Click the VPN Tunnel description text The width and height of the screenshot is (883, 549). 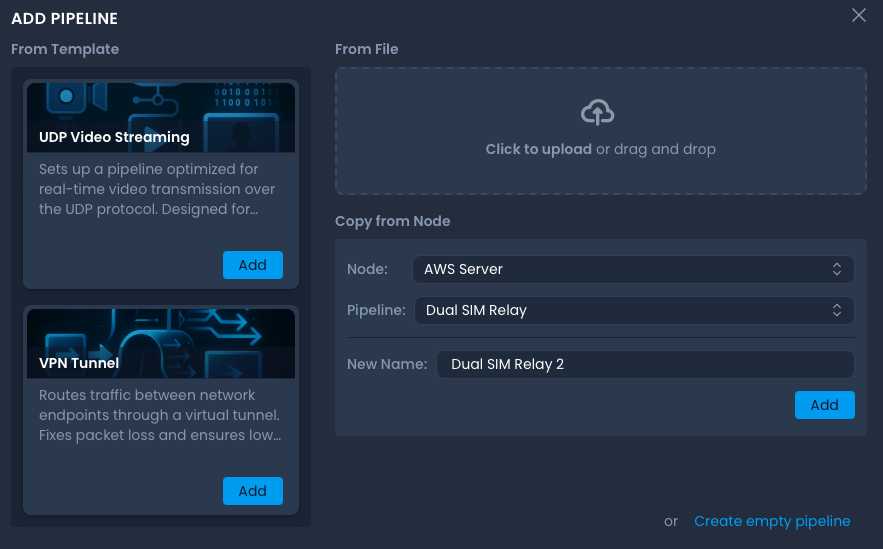coord(160,415)
